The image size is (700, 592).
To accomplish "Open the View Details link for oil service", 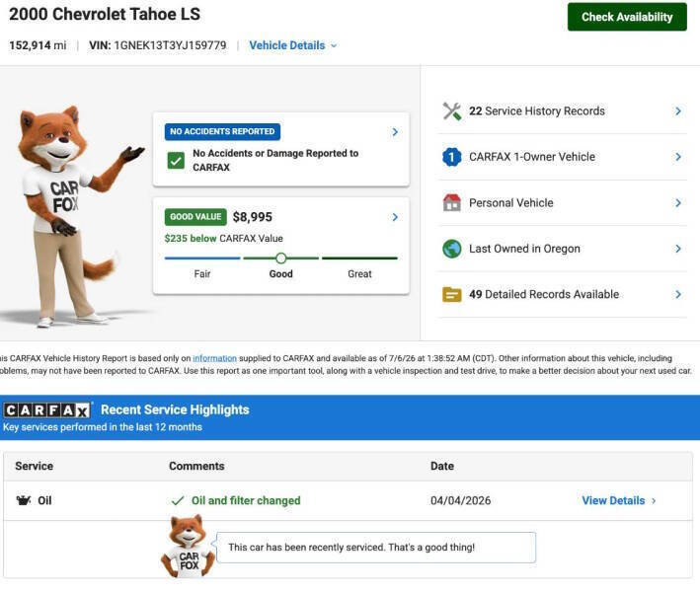I will pos(619,500).
